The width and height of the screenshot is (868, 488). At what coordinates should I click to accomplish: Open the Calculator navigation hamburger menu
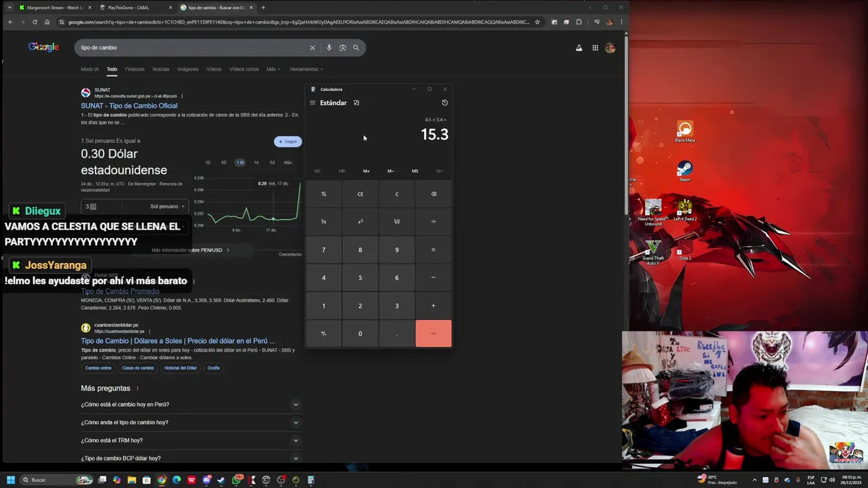point(313,103)
